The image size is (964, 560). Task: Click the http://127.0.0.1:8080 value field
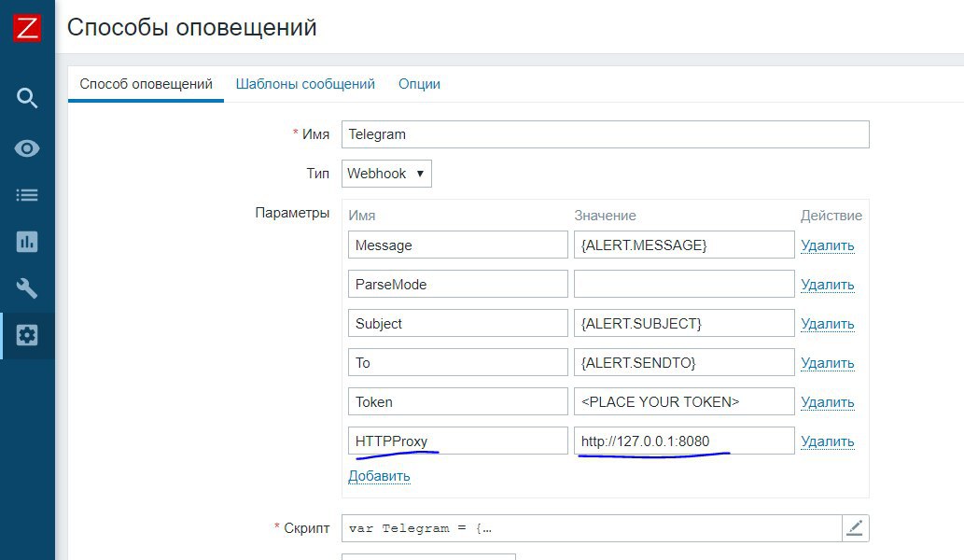[684, 441]
